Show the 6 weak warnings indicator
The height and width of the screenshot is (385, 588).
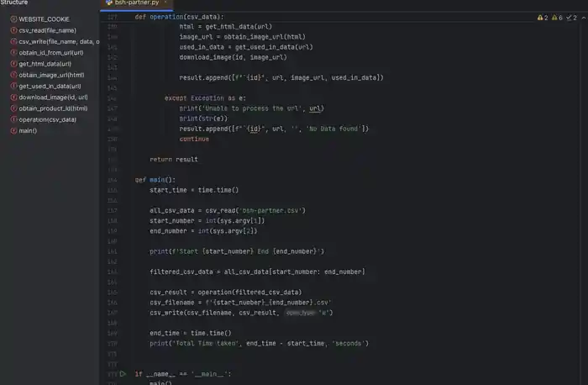click(x=557, y=18)
